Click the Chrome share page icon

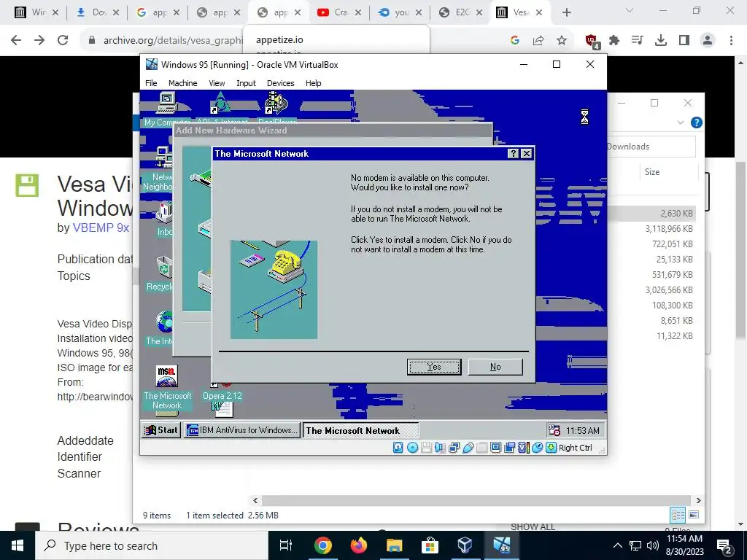[538, 41]
